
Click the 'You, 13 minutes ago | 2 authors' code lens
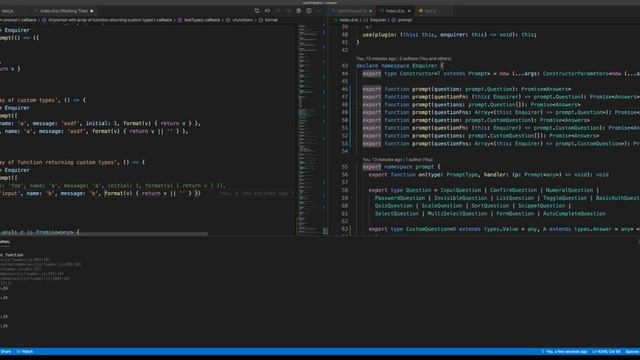(x=403, y=58)
